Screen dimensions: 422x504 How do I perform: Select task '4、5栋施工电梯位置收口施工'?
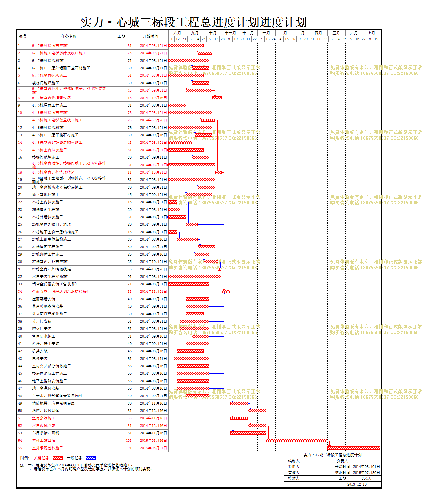tap(57, 120)
